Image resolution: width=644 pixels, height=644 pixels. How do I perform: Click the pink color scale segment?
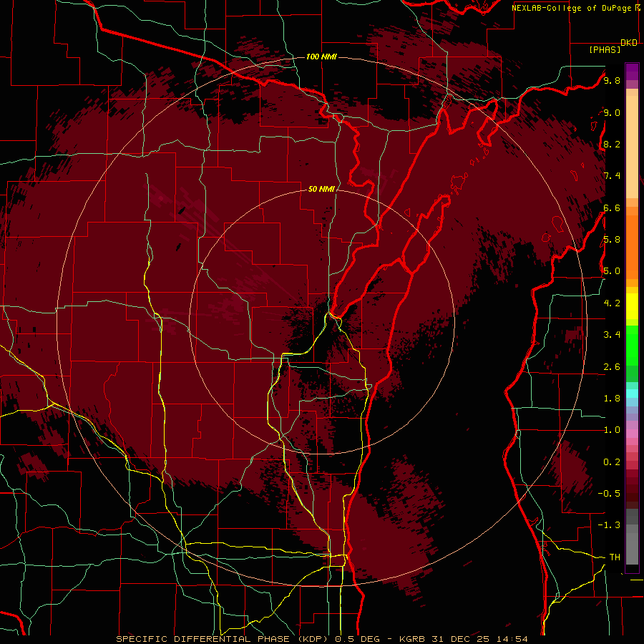[632, 434]
